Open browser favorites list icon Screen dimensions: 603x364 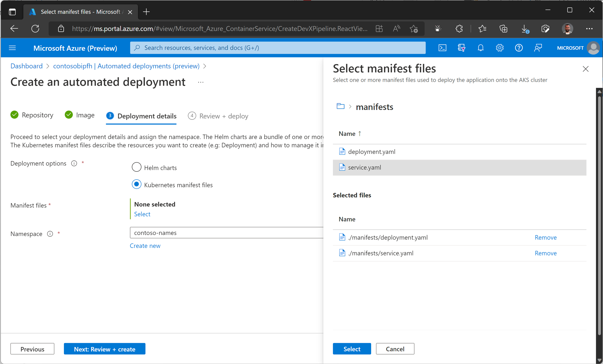click(x=482, y=29)
